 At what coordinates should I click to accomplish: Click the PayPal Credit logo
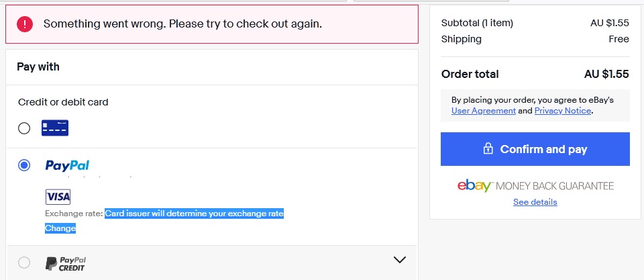click(x=66, y=264)
